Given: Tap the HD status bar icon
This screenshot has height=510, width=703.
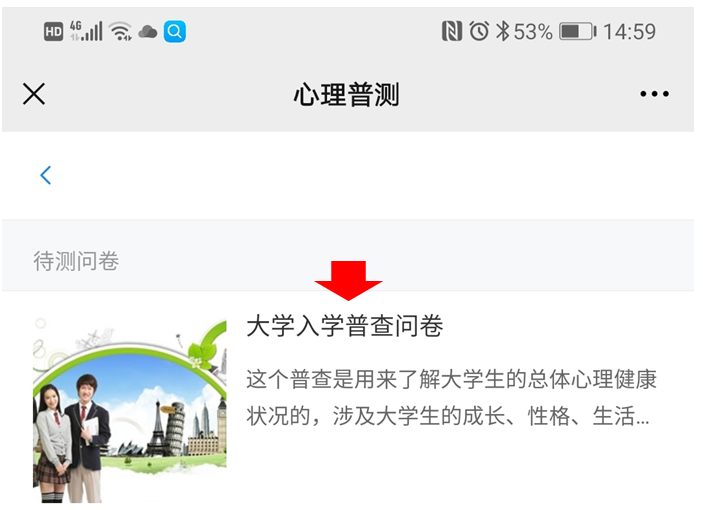Looking at the screenshot, I should [53, 32].
